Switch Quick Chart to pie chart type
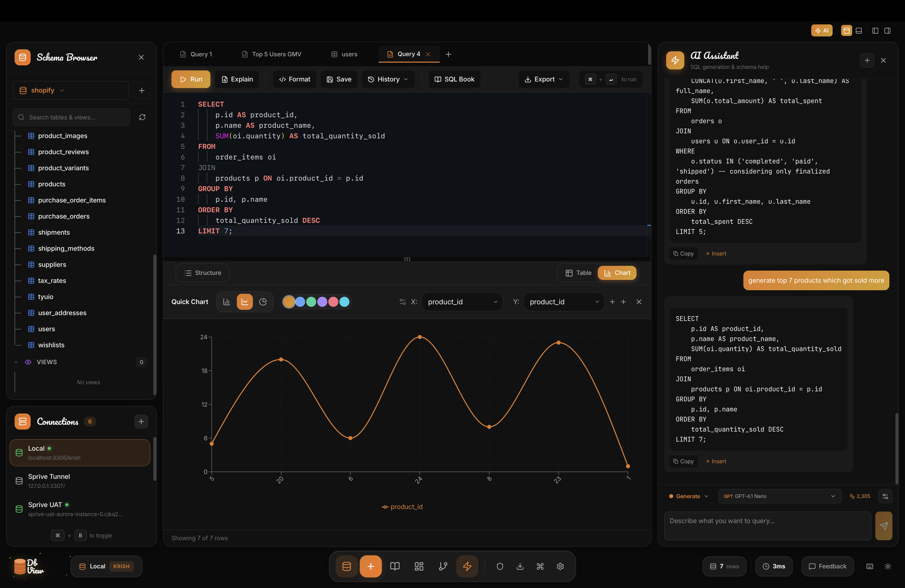The image size is (905, 588). [263, 302]
